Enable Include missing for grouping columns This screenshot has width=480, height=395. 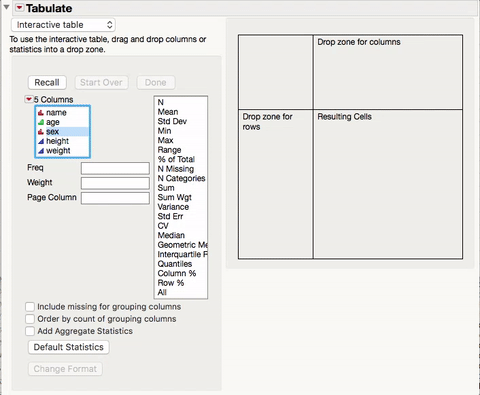click(x=30, y=307)
